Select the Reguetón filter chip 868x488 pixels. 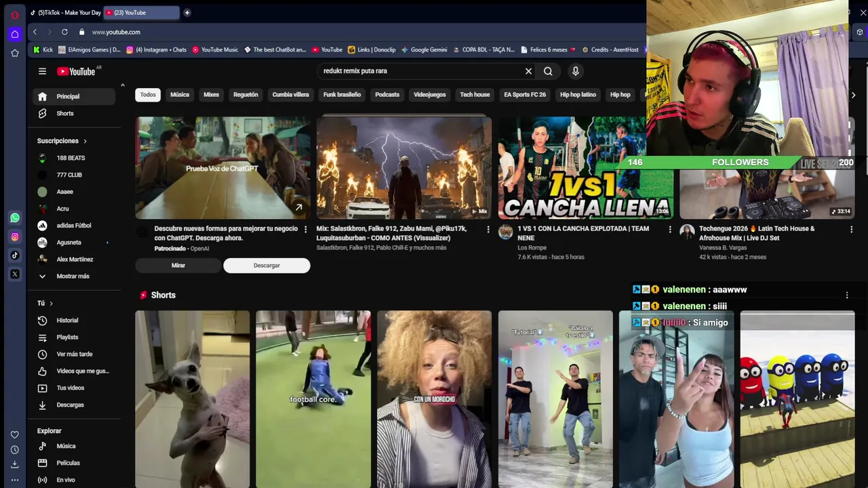coord(245,95)
